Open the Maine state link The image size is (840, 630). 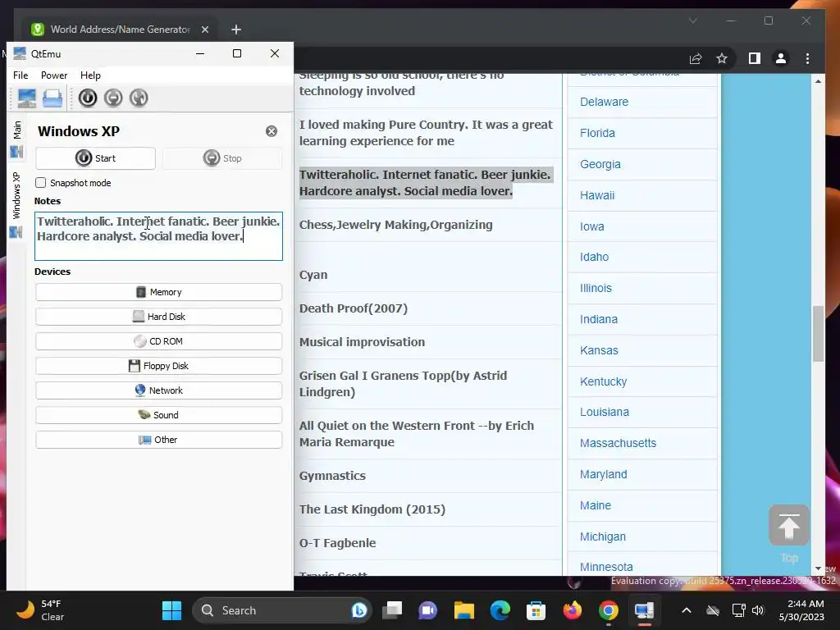coord(596,505)
